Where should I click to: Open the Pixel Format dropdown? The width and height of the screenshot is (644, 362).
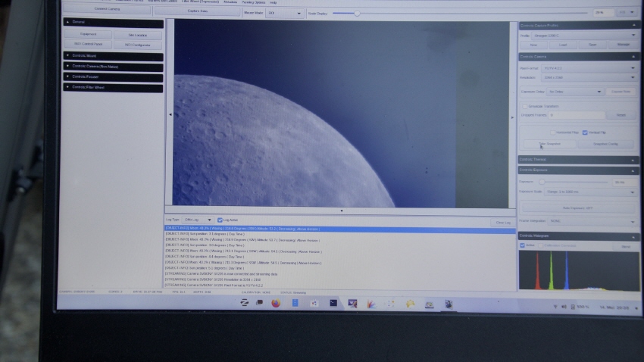(589, 68)
